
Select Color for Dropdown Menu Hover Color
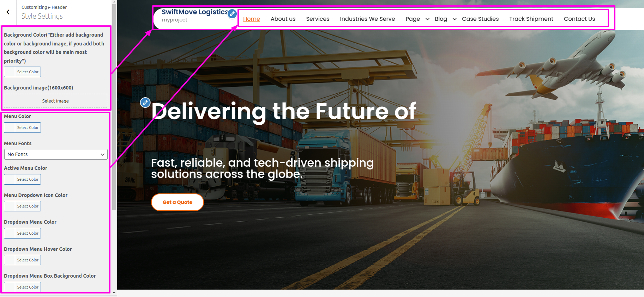click(x=22, y=260)
